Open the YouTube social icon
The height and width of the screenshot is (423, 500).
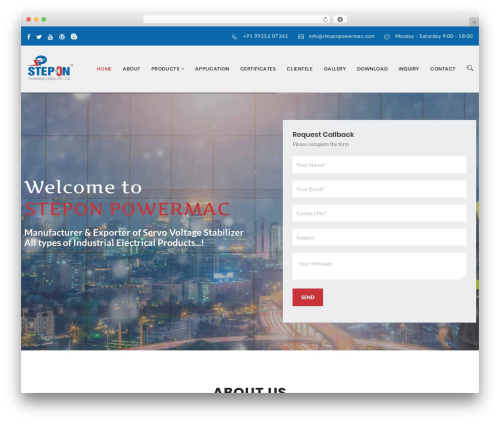[50, 37]
